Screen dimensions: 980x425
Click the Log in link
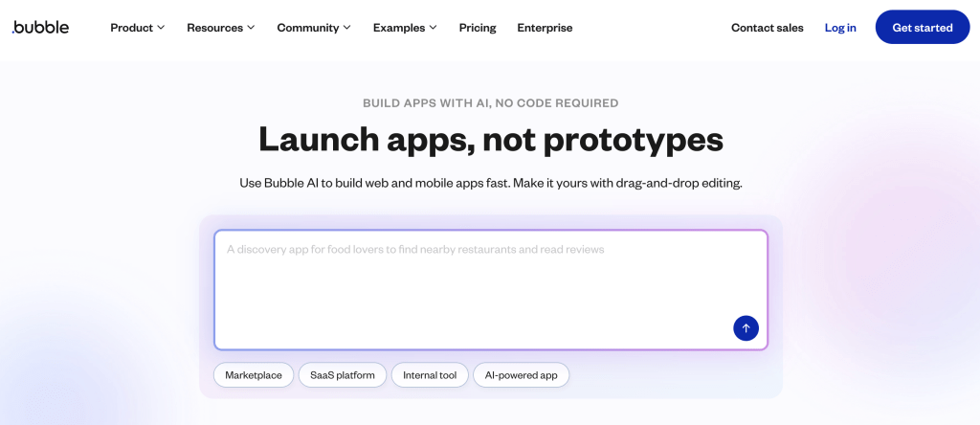pyautogui.click(x=840, y=28)
